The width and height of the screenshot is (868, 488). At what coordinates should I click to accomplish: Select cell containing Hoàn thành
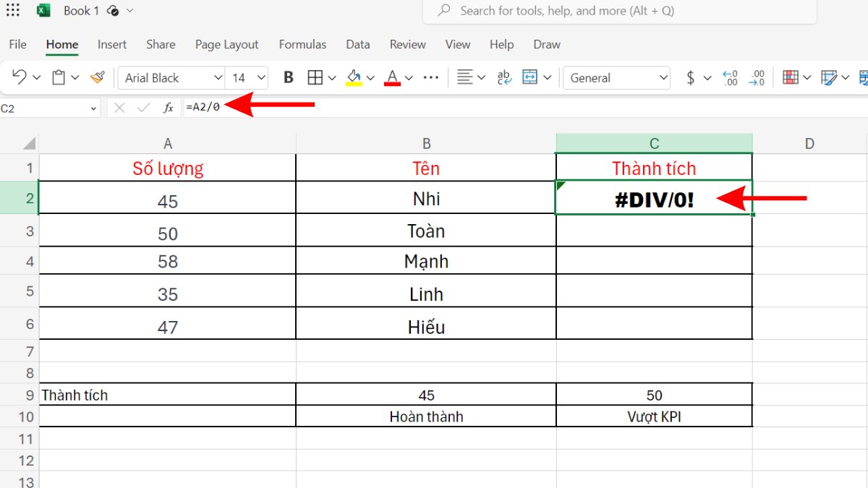click(x=427, y=416)
